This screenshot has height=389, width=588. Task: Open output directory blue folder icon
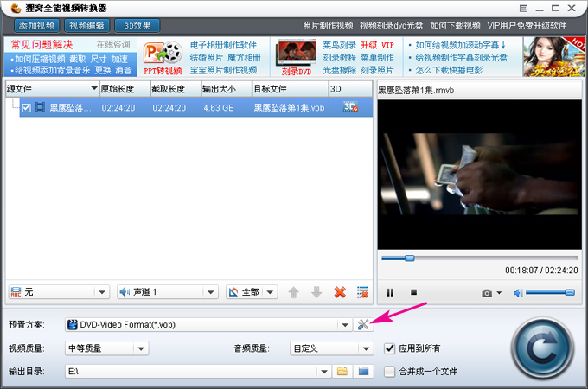(363, 371)
